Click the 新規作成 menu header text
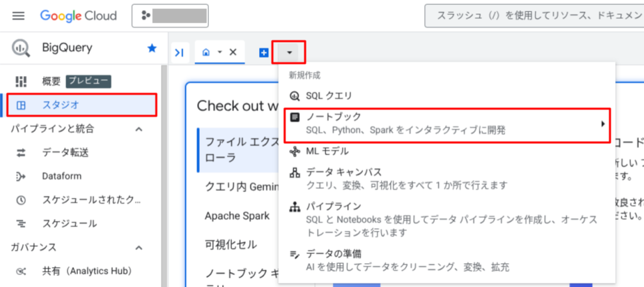The width and height of the screenshot is (644, 287). (304, 75)
